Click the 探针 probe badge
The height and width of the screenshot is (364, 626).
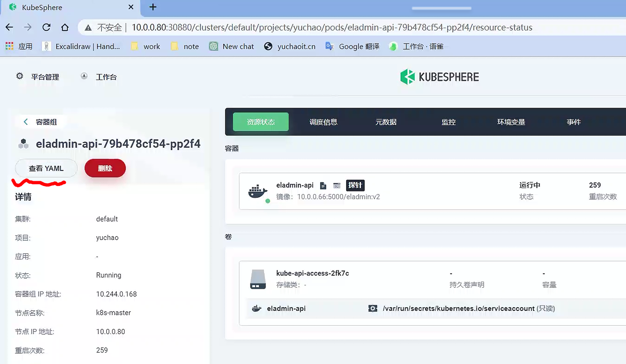pos(355,185)
